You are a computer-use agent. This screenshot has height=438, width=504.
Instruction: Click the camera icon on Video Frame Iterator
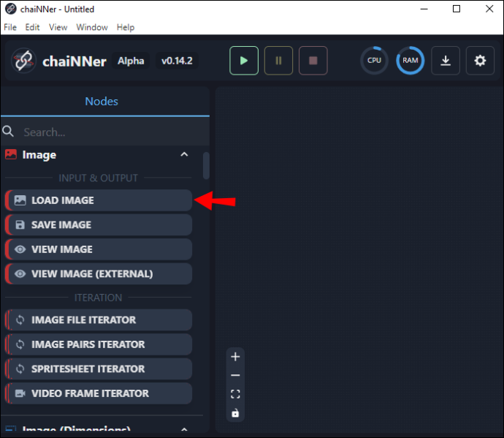pyautogui.click(x=20, y=393)
